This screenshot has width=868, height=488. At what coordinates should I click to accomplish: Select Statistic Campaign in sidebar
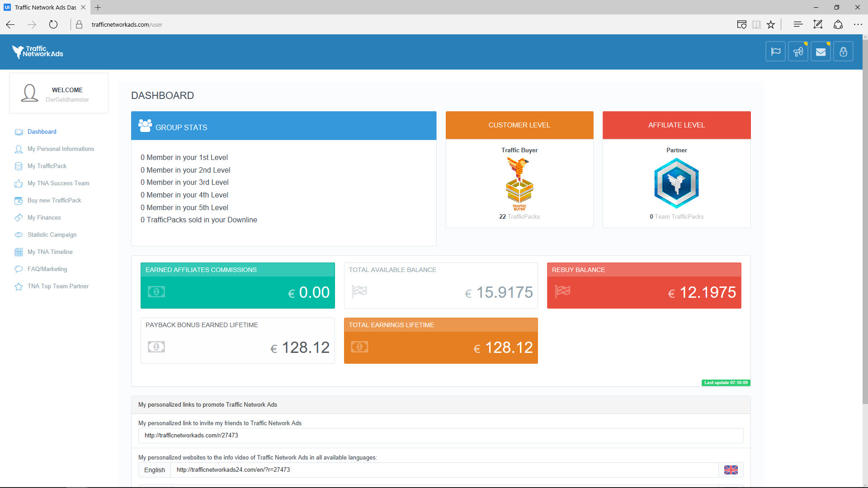point(52,235)
